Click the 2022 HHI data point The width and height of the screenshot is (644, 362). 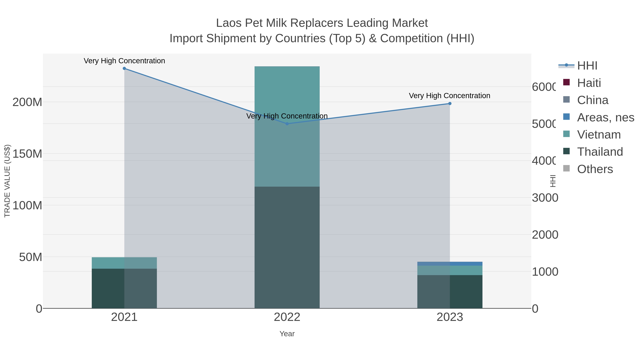pyautogui.click(x=287, y=124)
